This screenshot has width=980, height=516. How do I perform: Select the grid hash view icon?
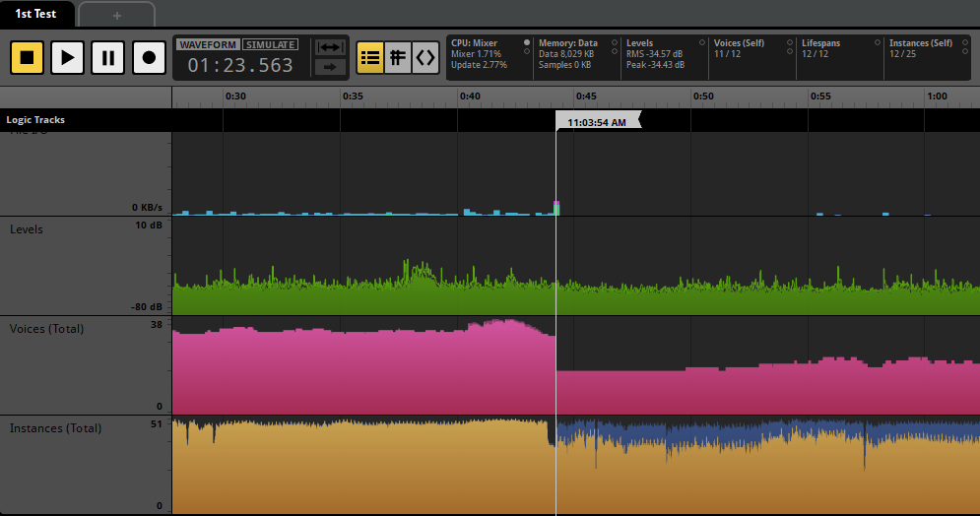tap(398, 58)
